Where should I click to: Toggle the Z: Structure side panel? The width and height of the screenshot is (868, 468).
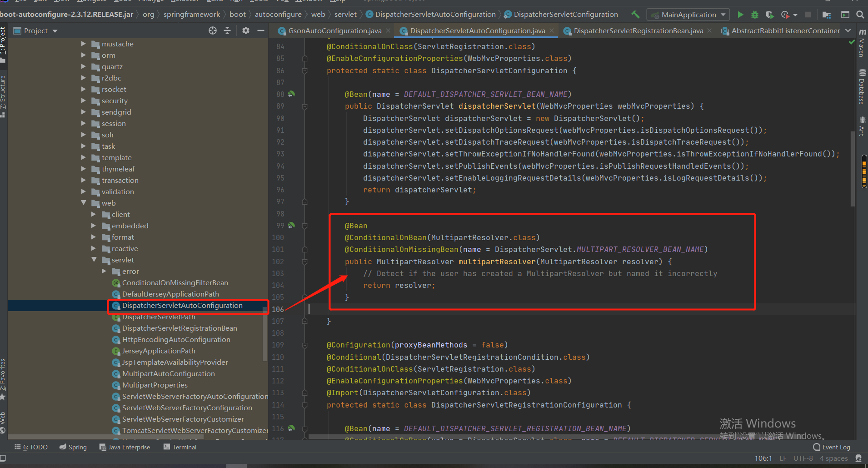(3, 96)
